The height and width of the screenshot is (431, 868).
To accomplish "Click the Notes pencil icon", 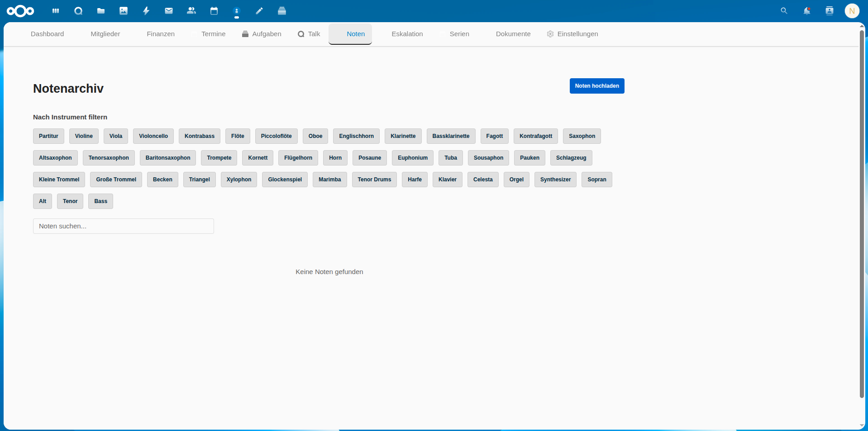I will coord(259,11).
